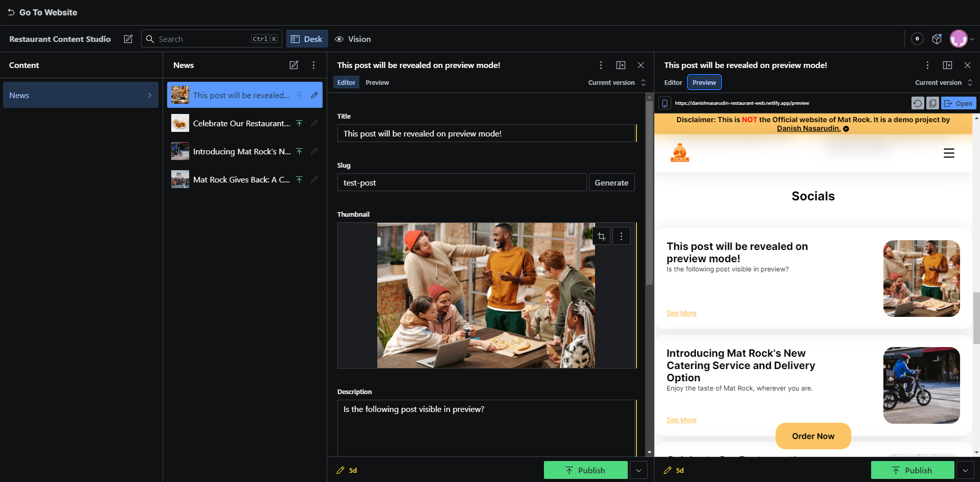Click the Generate slug button
Screen dimensions: 980x482
[611, 182]
